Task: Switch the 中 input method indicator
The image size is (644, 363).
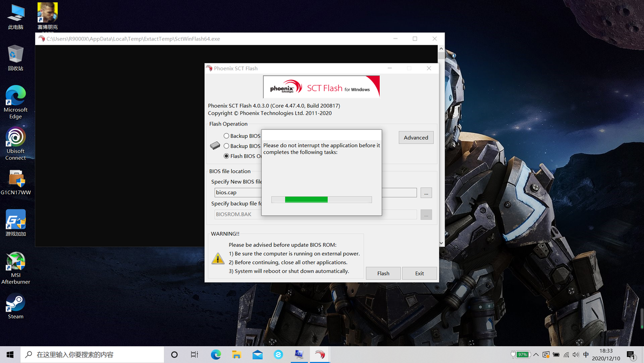Action: coord(586,354)
